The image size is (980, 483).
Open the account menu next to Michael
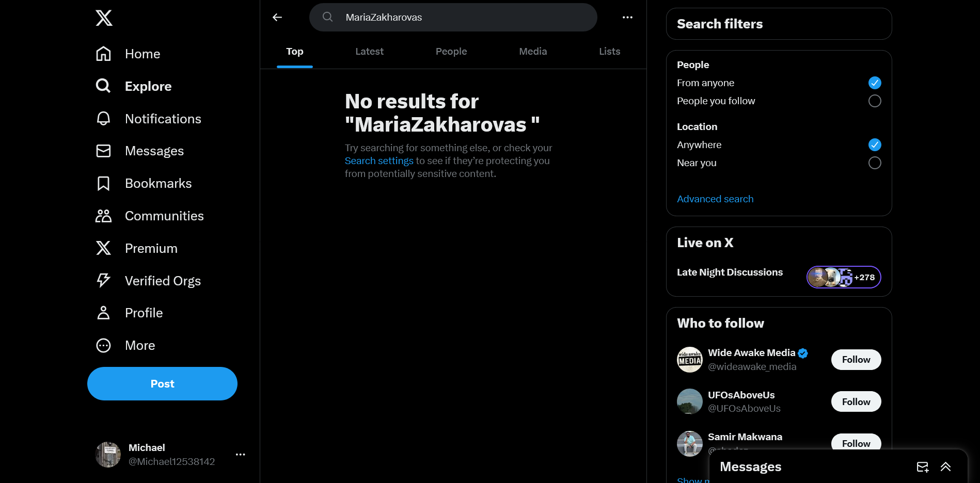click(x=240, y=454)
